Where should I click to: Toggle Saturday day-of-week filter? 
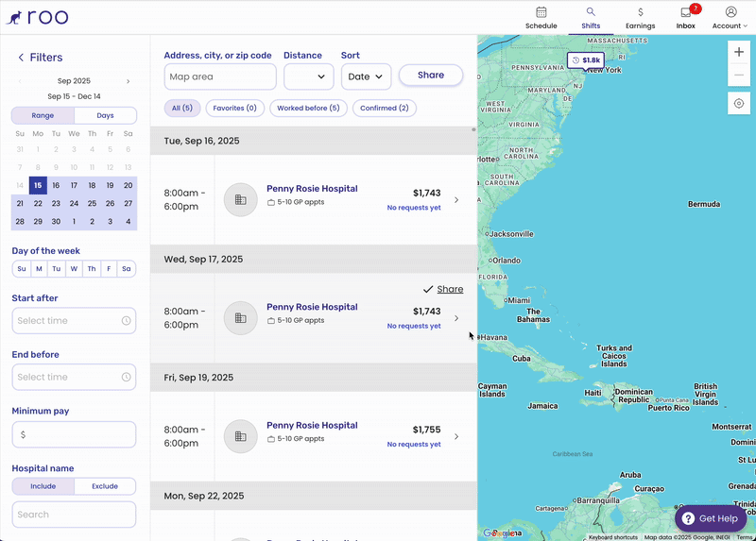coord(127,269)
